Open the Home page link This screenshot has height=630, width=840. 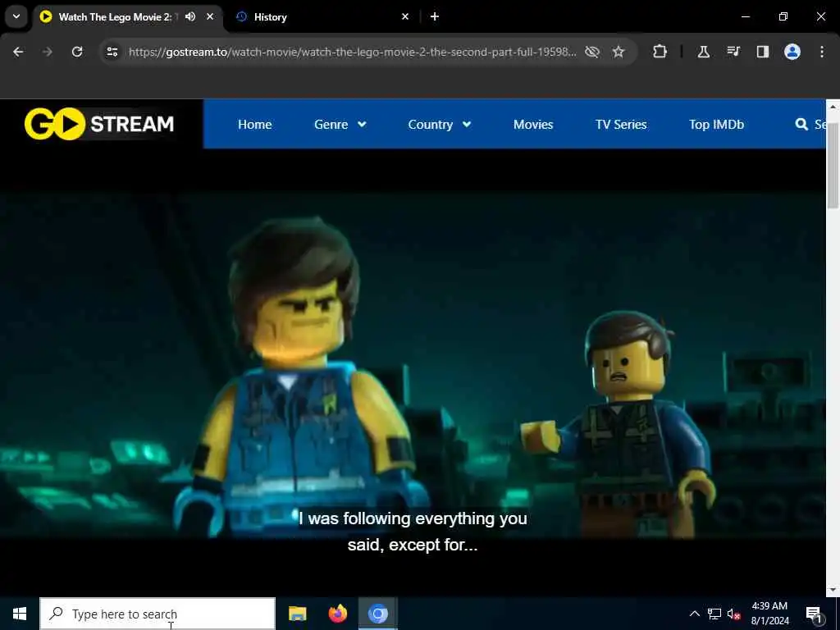click(x=254, y=125)
